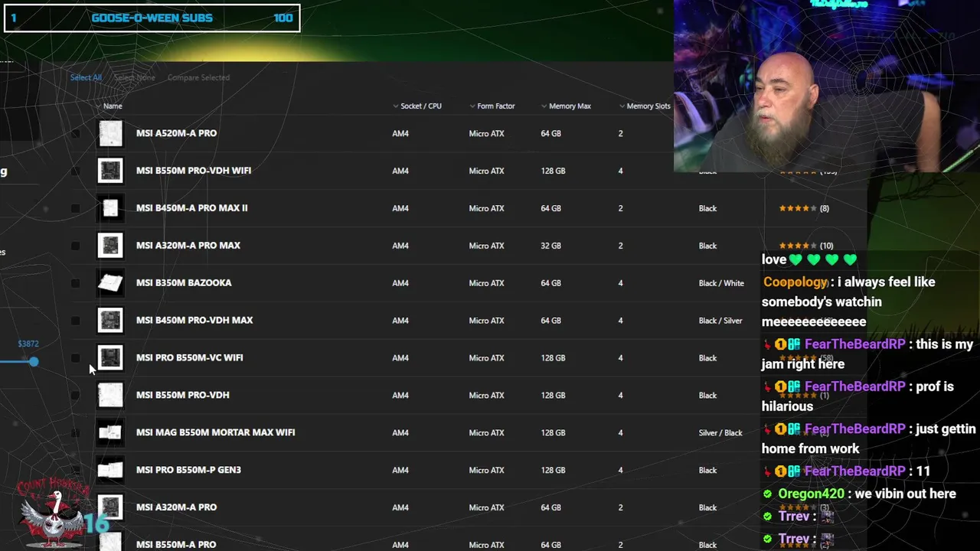
Task: Click the Select All link
Action: click(86, 77)
